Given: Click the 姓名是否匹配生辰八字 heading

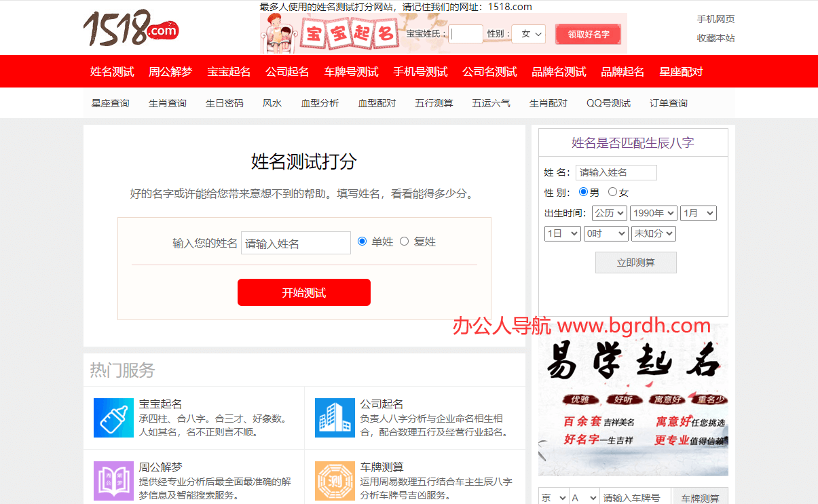Looking at the screenshot, I should point(633,142).
